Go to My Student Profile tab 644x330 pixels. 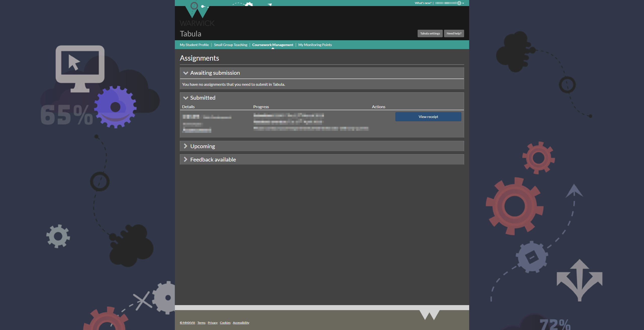[x=194, y=45]
